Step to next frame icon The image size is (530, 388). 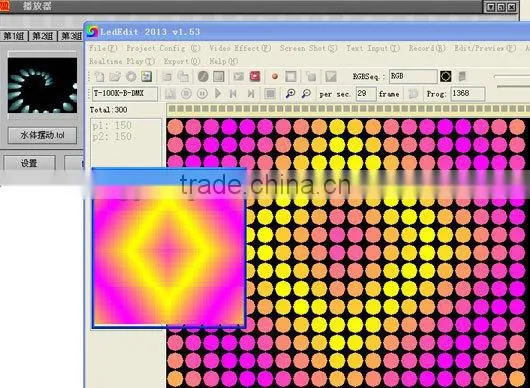coord(250,94)
